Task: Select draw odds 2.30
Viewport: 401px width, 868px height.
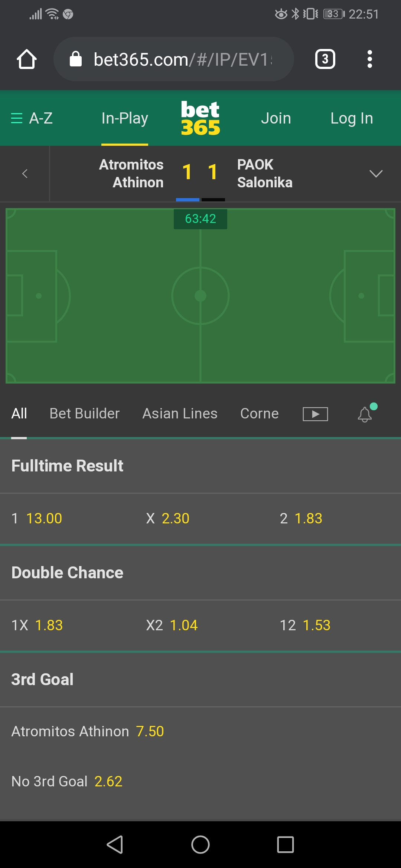Action: coord(168,519)
